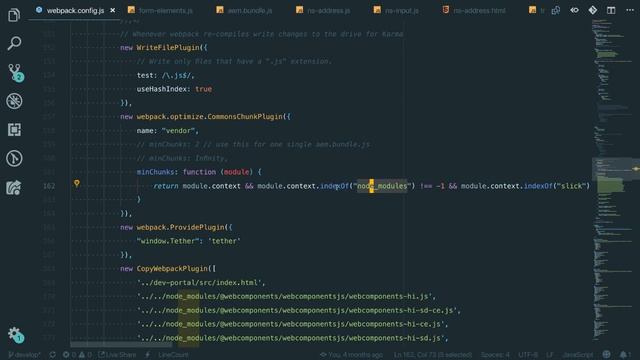Open notifications bell in status bar

(624, 355)
